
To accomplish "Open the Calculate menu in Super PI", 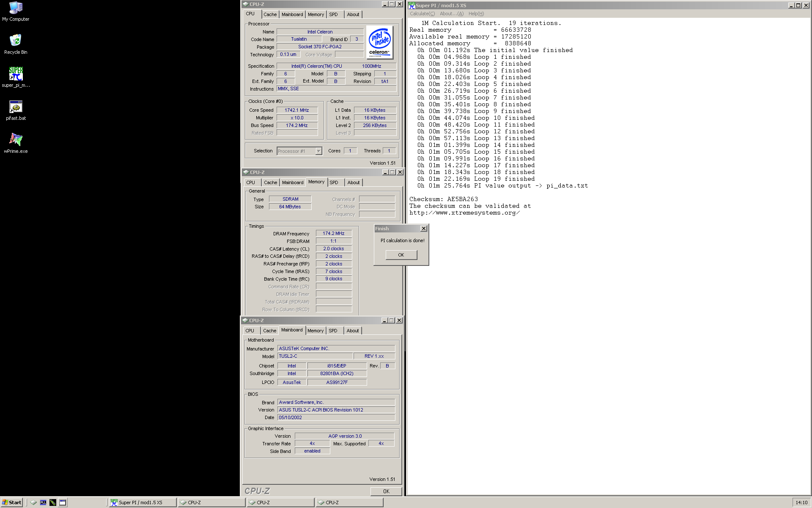I will coord(422,14).
